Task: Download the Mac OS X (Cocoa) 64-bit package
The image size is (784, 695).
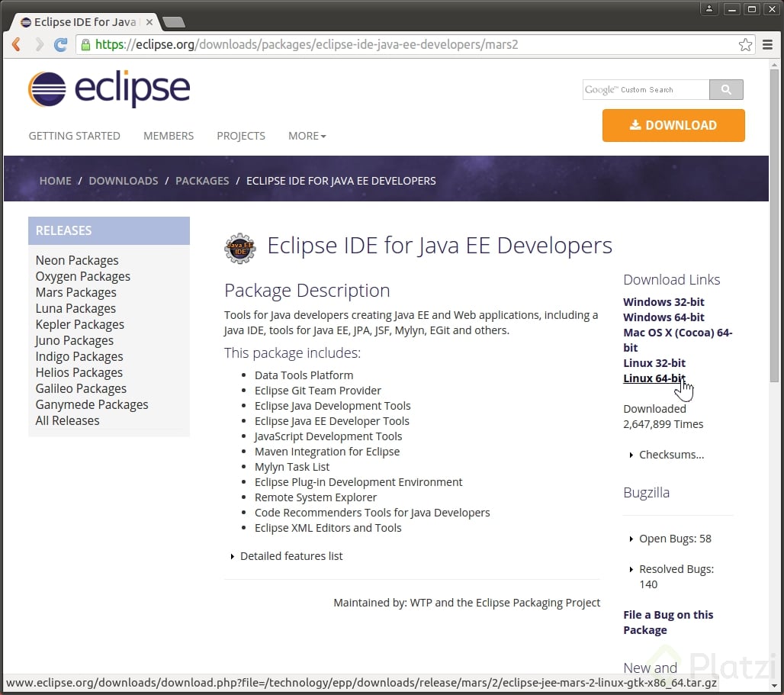Action: point(677,340)
